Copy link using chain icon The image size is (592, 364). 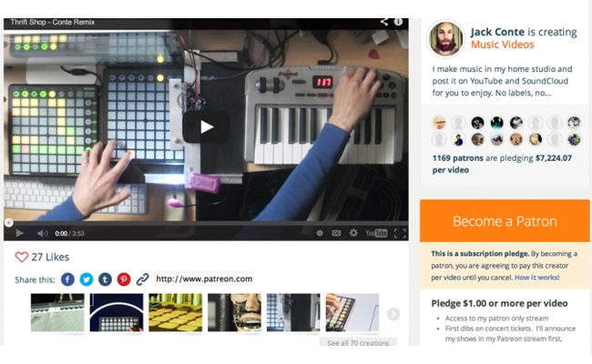(142, 279)
